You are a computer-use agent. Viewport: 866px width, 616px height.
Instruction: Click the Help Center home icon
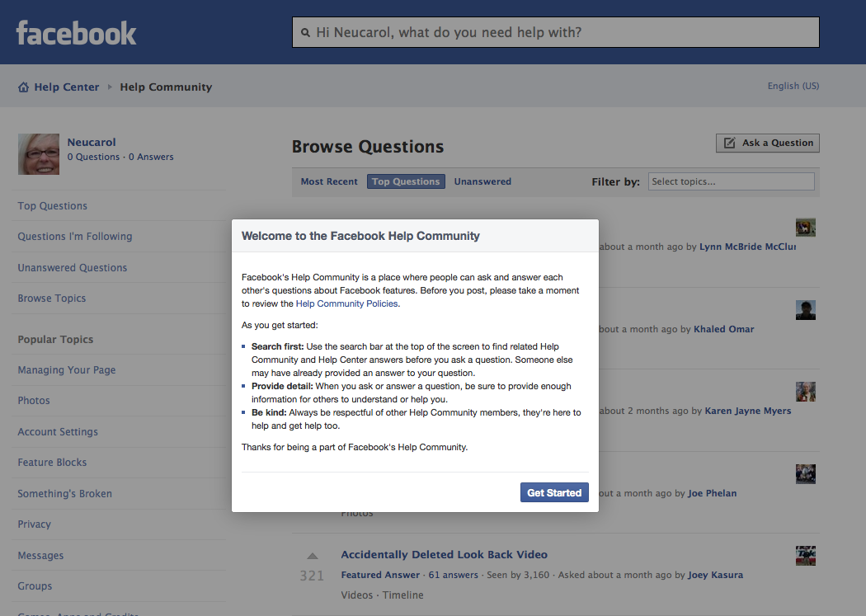click(24, 87)
